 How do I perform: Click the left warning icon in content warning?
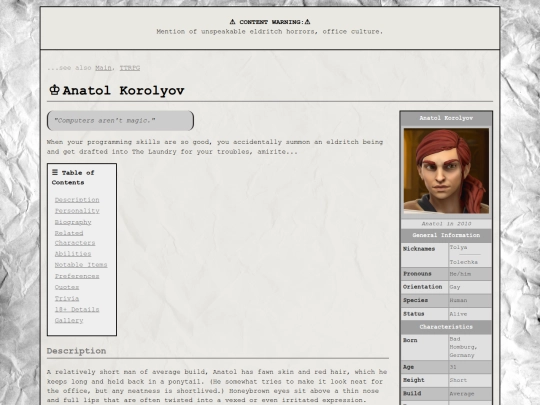[232, 22]
